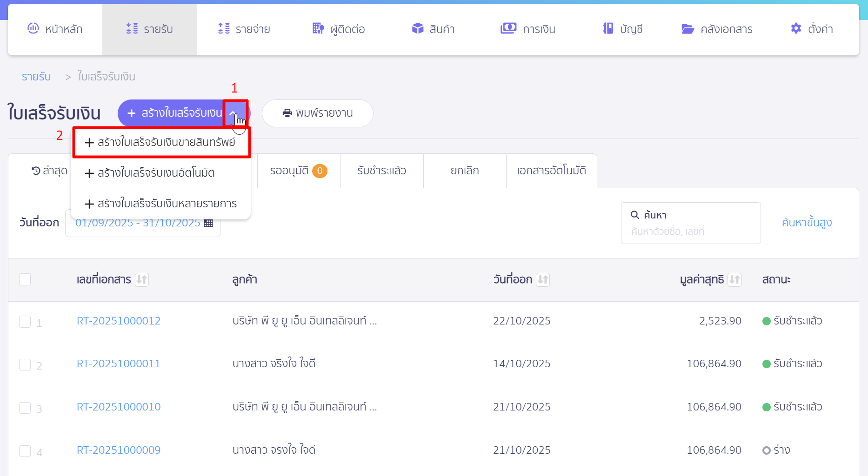Open the วันที่ออก date range picker

(142, 223)
